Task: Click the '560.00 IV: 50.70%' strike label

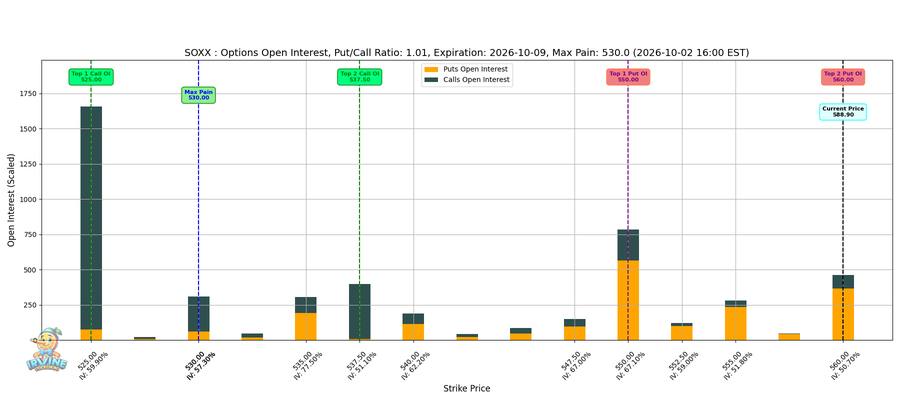Action: 843,365
